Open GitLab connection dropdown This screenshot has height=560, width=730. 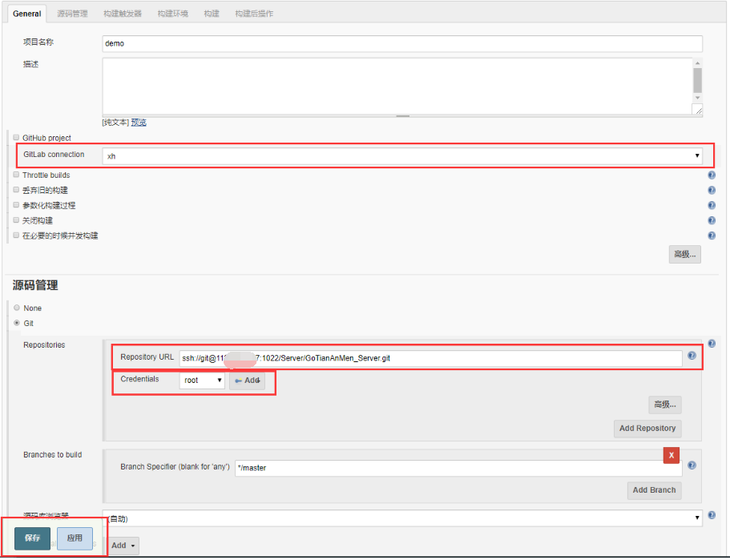tap(402, 156)
